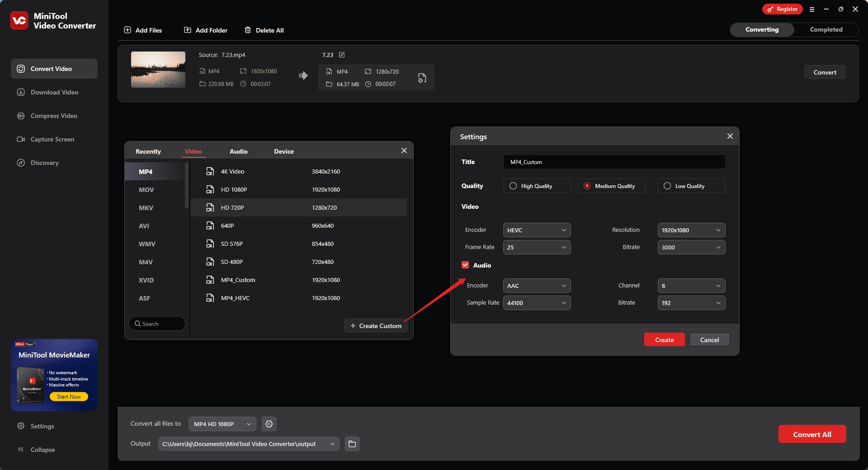Image resolution: width=868 pixels, height=470 pixels.
Task: Click the Settings gear icon in sidebar
Action: pyautogui.click(x=21, y=426)
